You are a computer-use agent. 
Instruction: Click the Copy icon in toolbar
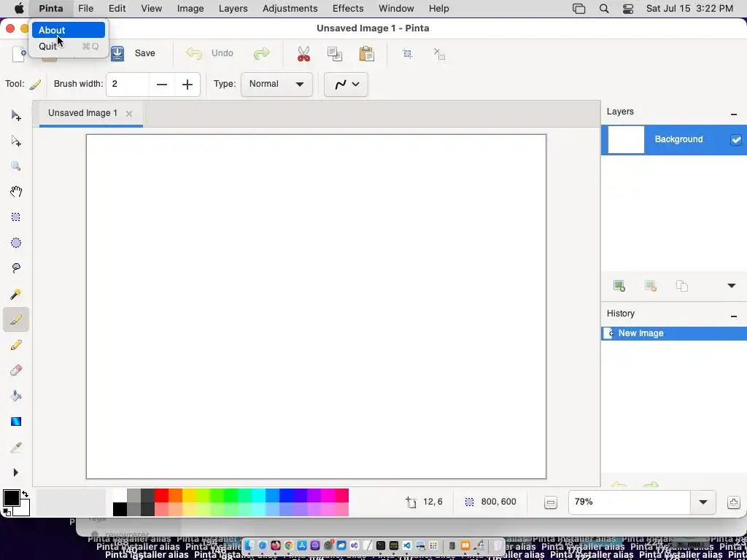[x=335, y=54]
